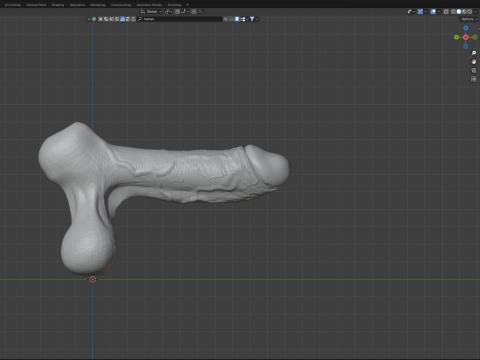Toggle camera view with the camera icon
Viewport: 480px width, 360px height.
click(x=474, y=70)
